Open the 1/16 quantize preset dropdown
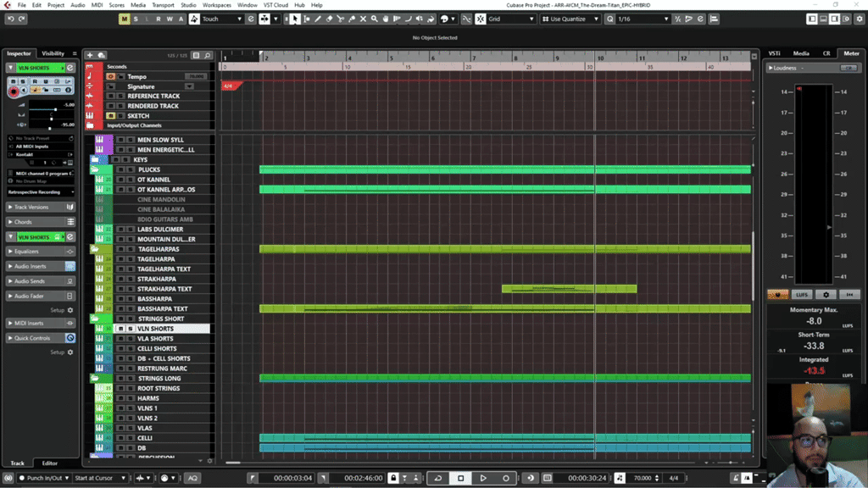The image size is (868, 488). 643,19
